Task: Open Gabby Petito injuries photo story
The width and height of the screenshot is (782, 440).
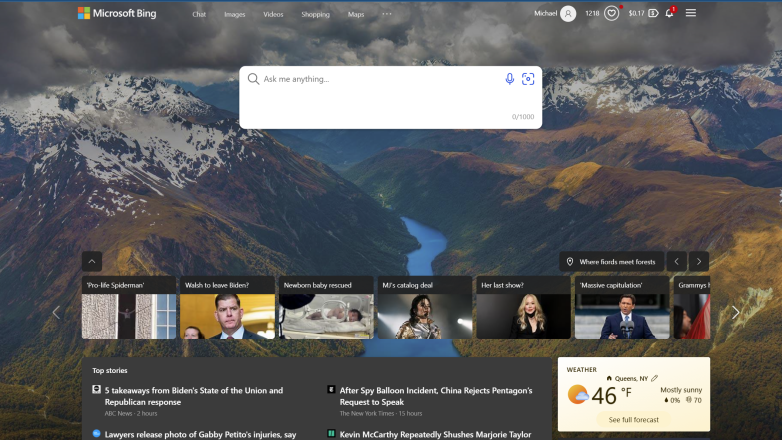Action: coord(200,435)
